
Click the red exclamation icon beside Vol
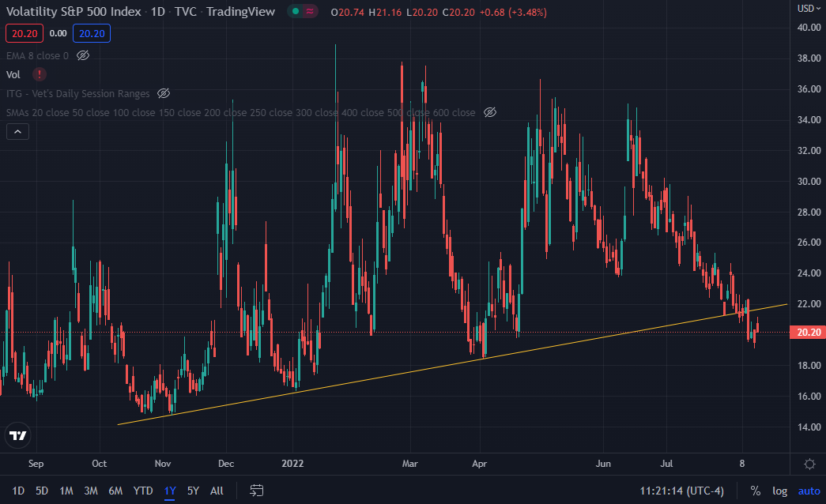[39, 74]
